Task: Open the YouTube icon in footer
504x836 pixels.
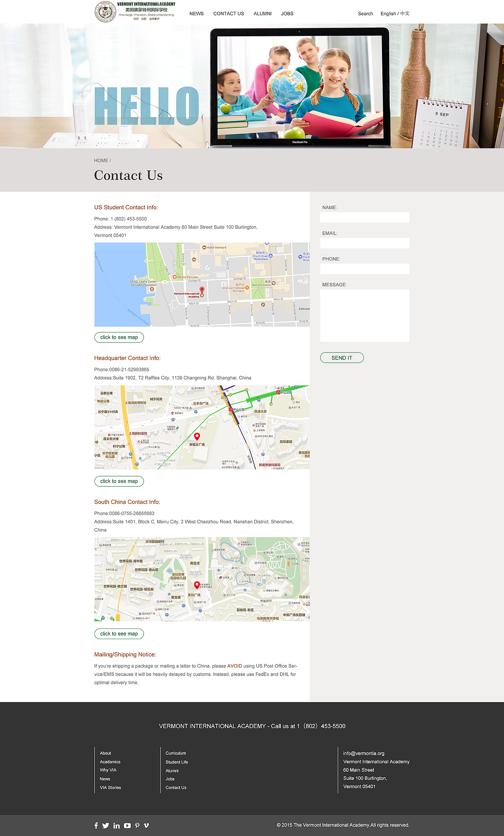Action: 127,825
